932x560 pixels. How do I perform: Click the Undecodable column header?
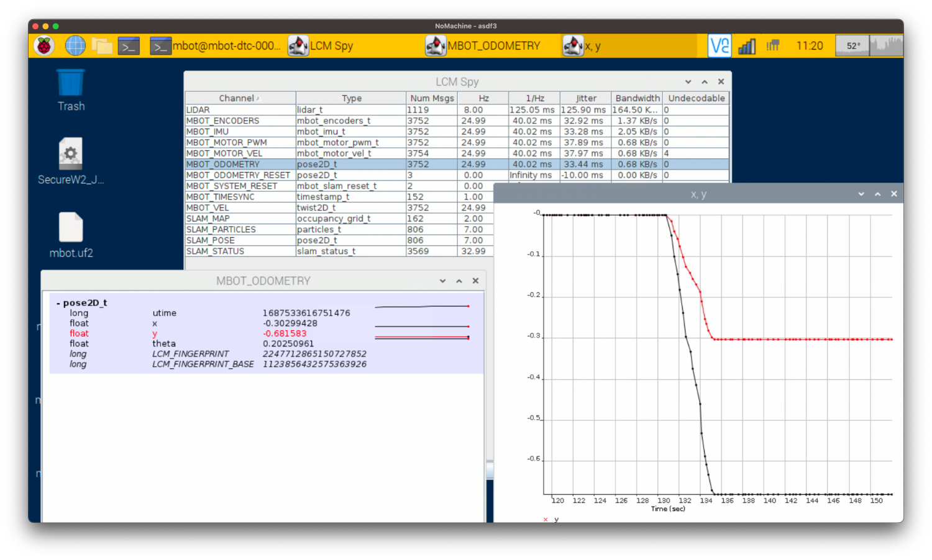[x=696, y=98]
